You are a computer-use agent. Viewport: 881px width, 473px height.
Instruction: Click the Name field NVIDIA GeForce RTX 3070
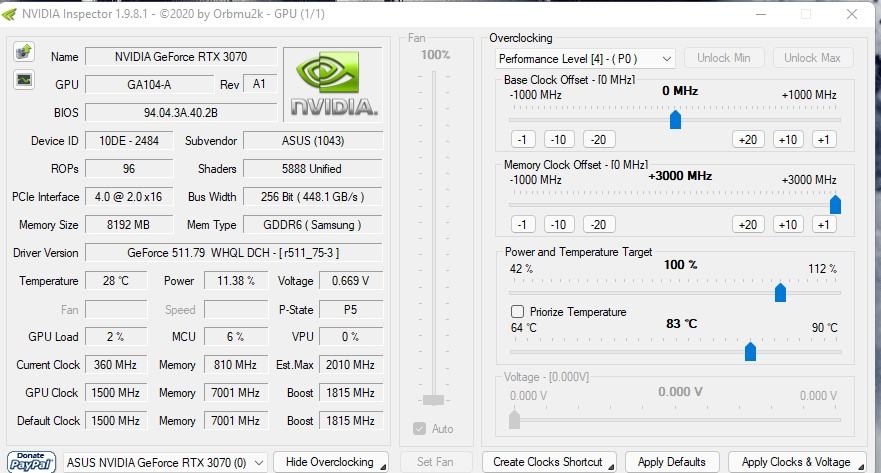(x=181, y=57)
